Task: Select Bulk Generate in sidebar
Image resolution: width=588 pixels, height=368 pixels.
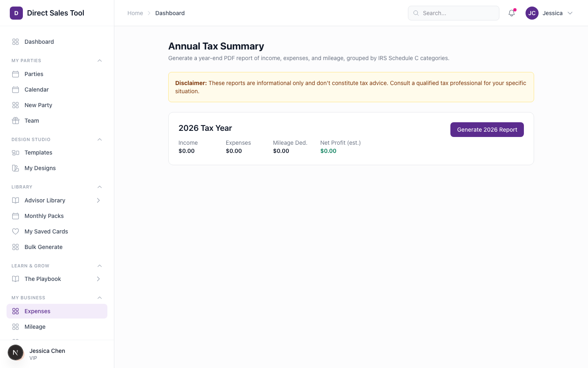Action: click(43, 247)
